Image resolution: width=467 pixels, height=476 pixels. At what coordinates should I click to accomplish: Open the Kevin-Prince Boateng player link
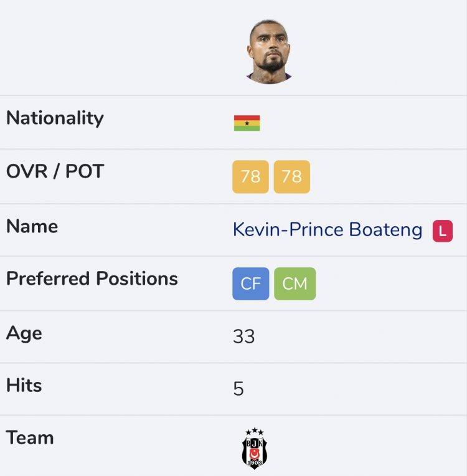tap(328, 230)
